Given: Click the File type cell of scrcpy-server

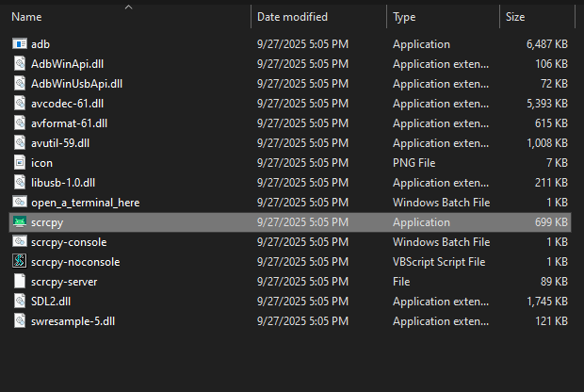Looking at the screenshot, I should (x=401, y=282).
